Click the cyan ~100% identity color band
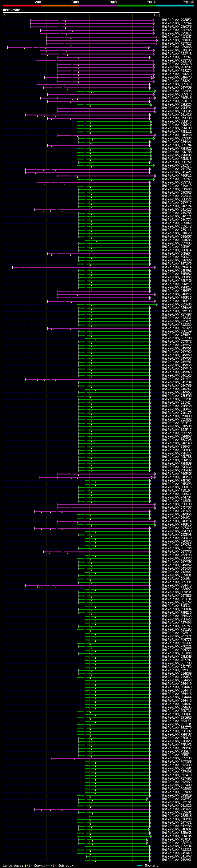197x868 pixels. [175, 6]
